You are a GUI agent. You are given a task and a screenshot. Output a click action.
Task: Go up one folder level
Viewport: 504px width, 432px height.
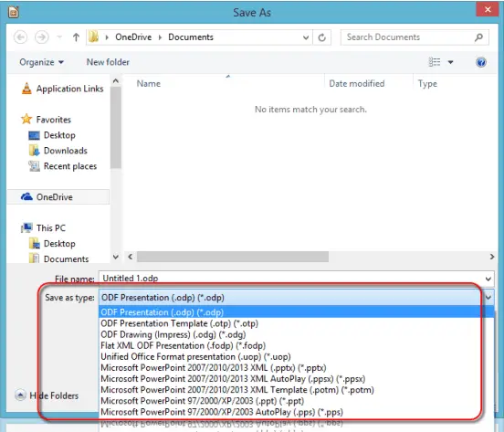pos(76,37)
